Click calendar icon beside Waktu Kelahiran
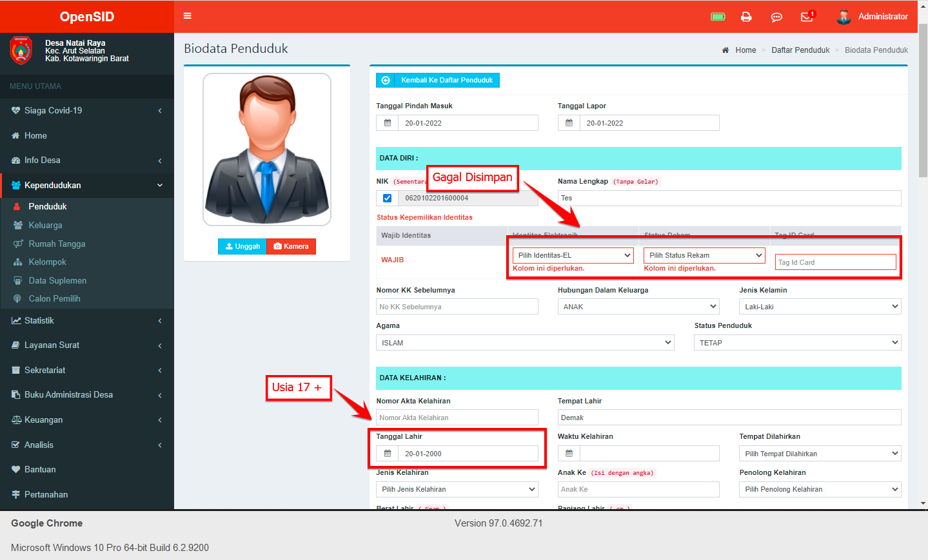 569,454
